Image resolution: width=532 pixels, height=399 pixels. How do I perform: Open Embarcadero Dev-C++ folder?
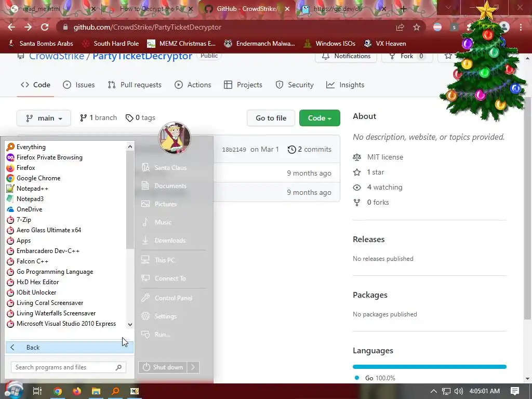43,251
